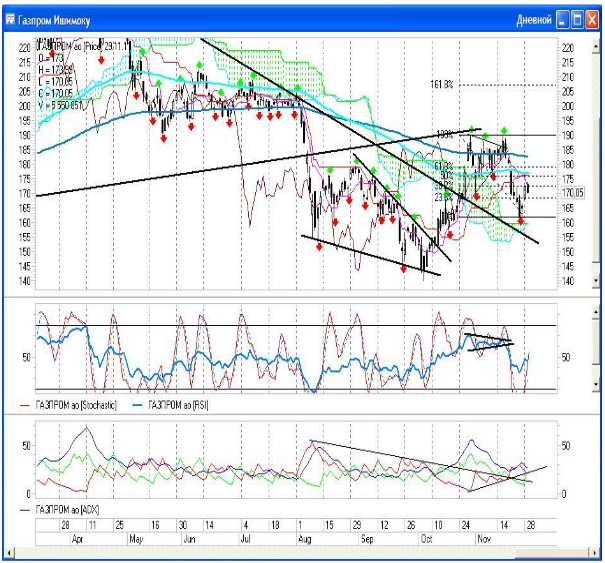Click down arrow of Stochastic panel scrollbar
Image resolution: width=605 pixels, height=563 pixels.
(x=596, y=384)
